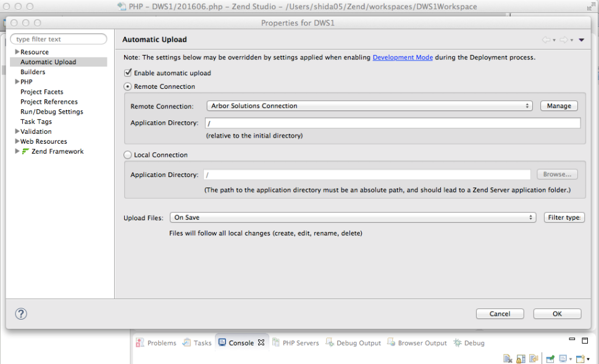Select Project Facets in the tree
The width and height of the screenshot is (599, 364).
click(41, 91)
